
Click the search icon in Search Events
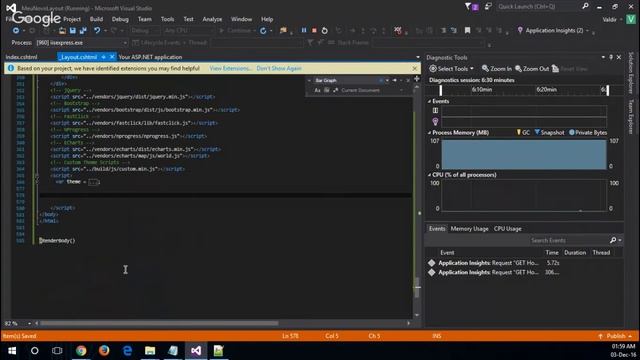click(613, 240)
